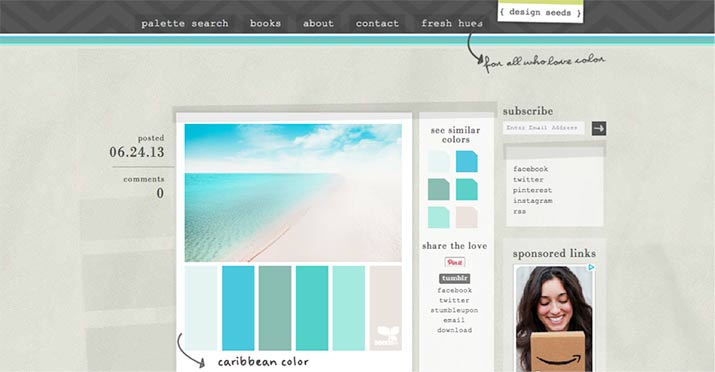Share the palette on tumblr
The width and height of the screenshot is (715, 372).
click(455, 278)
